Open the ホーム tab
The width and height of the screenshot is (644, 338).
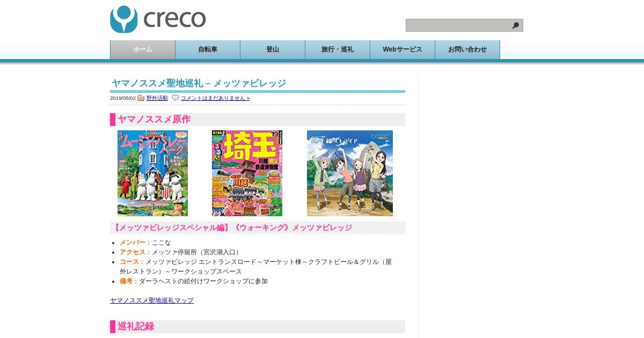click(x=143, y=49)
